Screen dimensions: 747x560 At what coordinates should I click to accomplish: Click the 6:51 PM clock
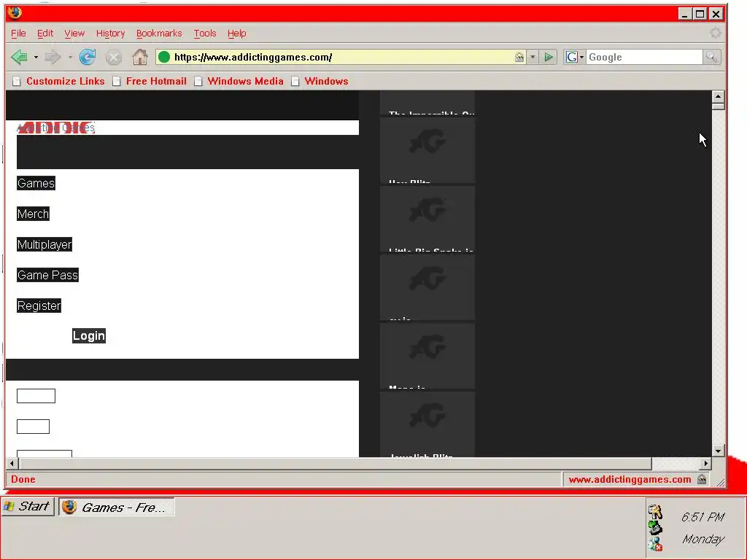tap(703, 517)
